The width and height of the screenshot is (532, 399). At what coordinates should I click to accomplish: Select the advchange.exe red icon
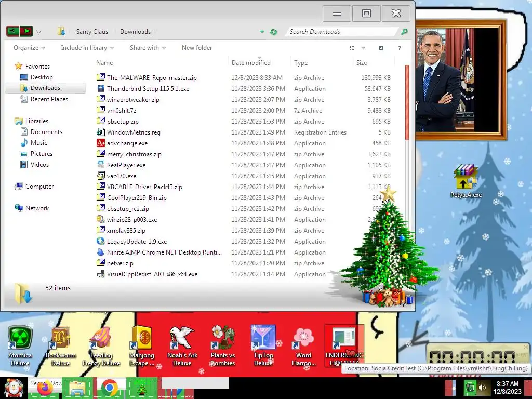coord(101,143)
